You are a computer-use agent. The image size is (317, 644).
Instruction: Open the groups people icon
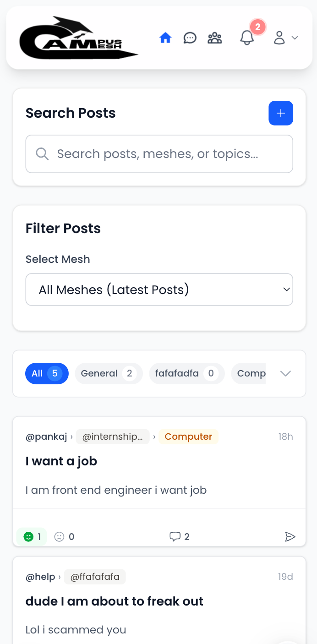click(x=214, y=38)
